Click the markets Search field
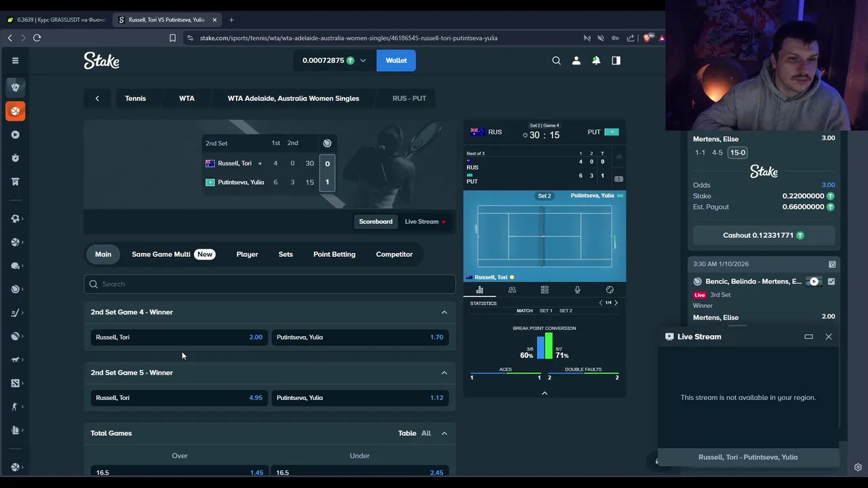This screenshot has width=868, height=488. pyautogui.click(x=270, y=284)
